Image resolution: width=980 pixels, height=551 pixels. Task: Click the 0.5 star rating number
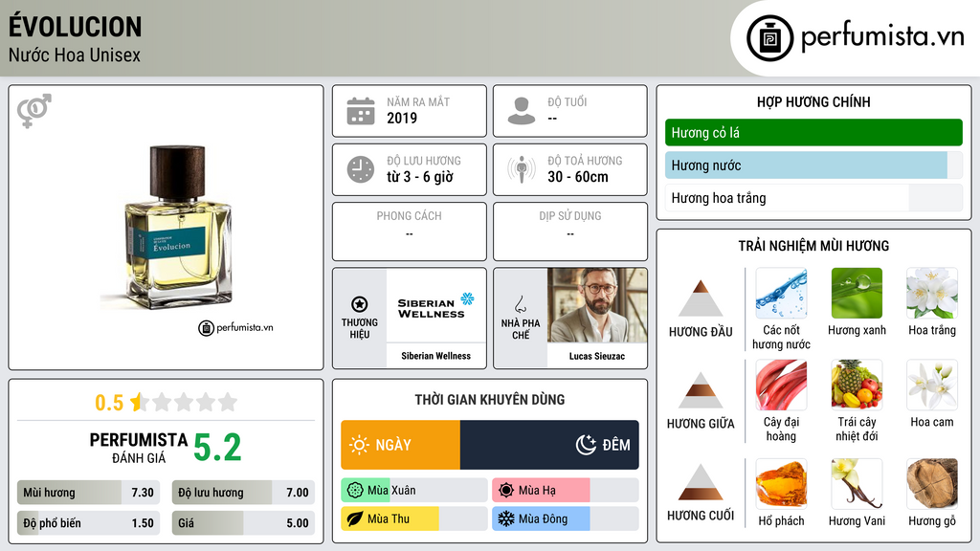(x=109, y=403)
